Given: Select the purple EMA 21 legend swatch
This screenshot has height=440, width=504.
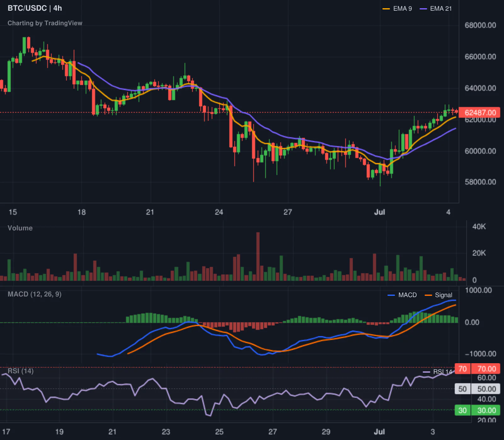Looking at the screenshot, I should [423, 9].
